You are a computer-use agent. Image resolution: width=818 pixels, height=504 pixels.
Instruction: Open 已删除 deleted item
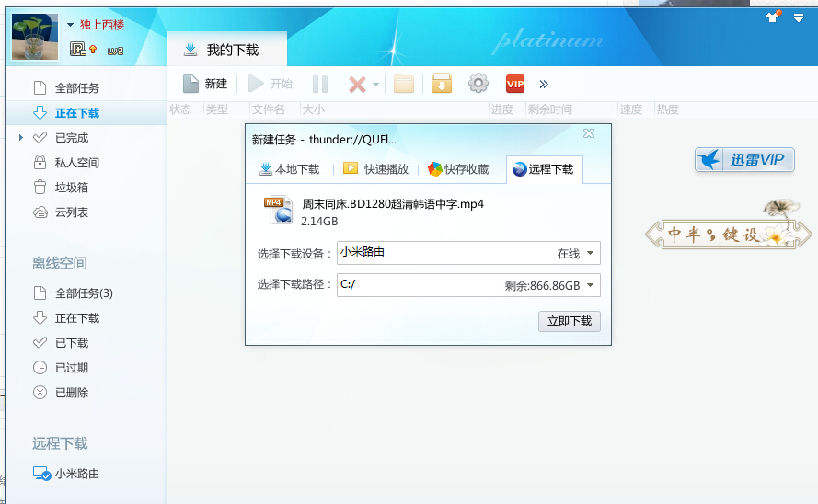click(x=72, y=393)
